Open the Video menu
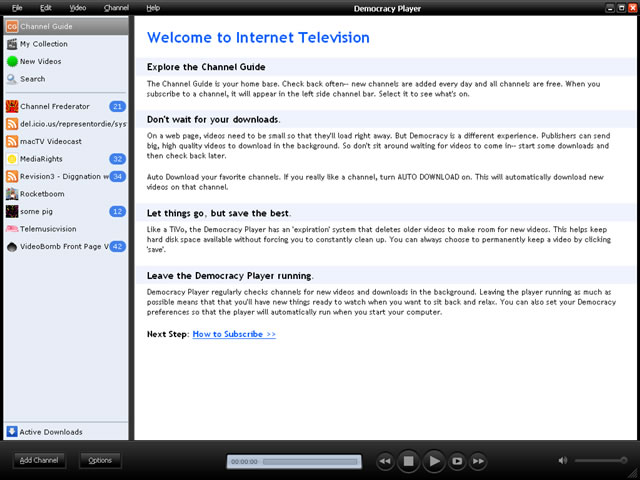 tap(78, 8)
